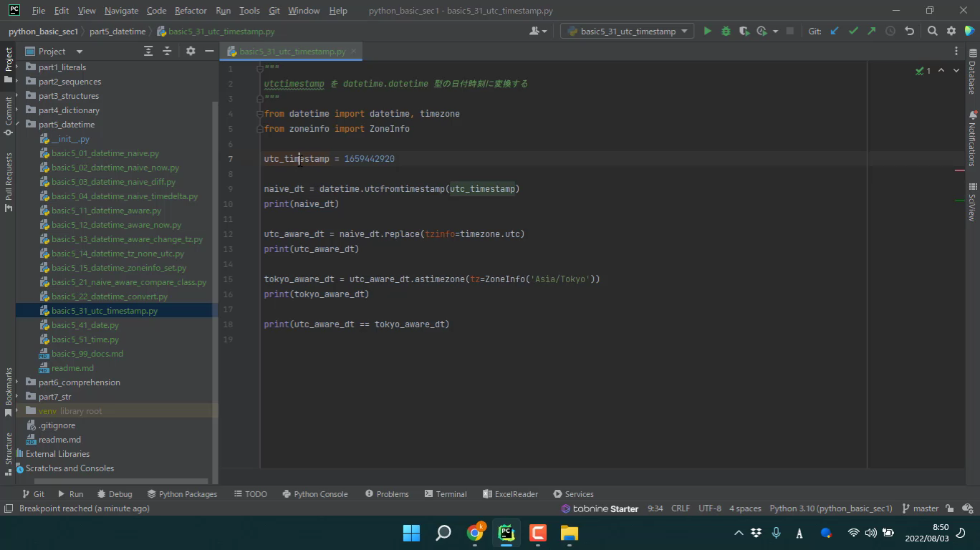Screen dimensions: 980x550
Task: Open the Refactor menu
Action: (191, 11)
